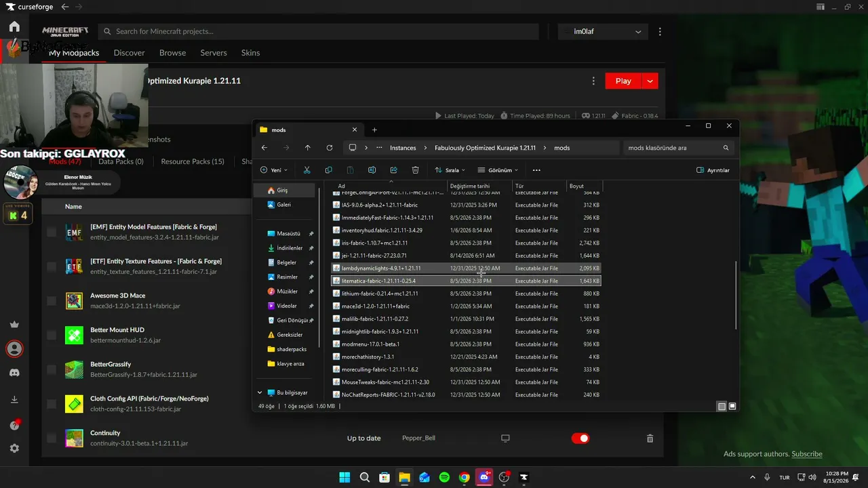Open the Skins tab
Viewport: 868px width, 488px height.
tap(250, 53)
